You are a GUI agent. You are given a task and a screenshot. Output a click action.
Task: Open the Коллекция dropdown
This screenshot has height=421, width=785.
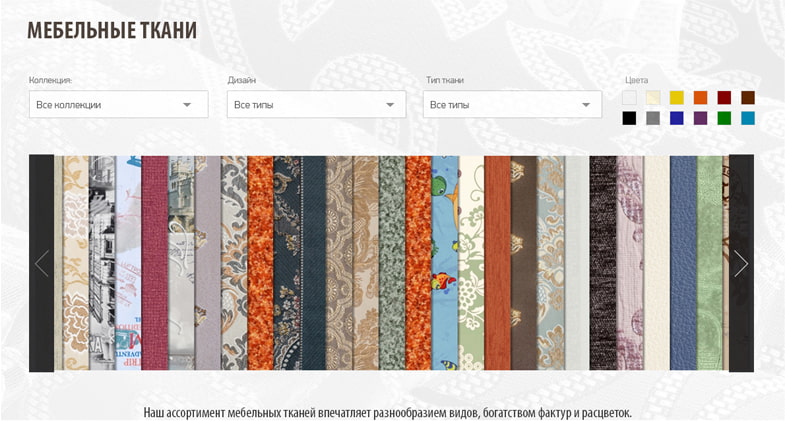[119, 104]
